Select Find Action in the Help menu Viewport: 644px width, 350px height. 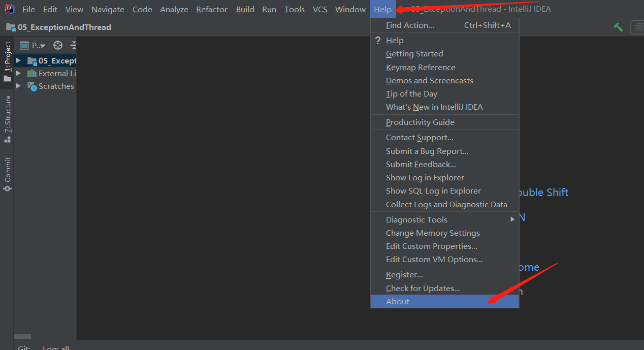click(410, 25)
